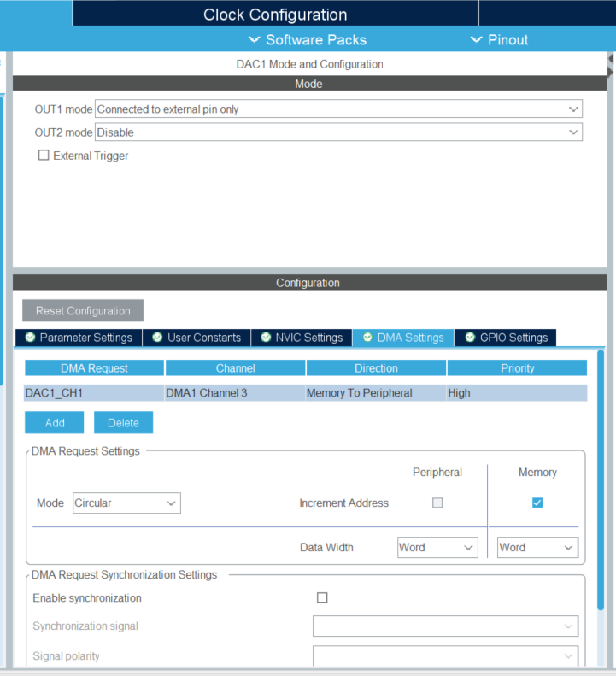Click the DMA1 Channel 3 cell
This screenshot has height=676, width=616.
[235, 393]
